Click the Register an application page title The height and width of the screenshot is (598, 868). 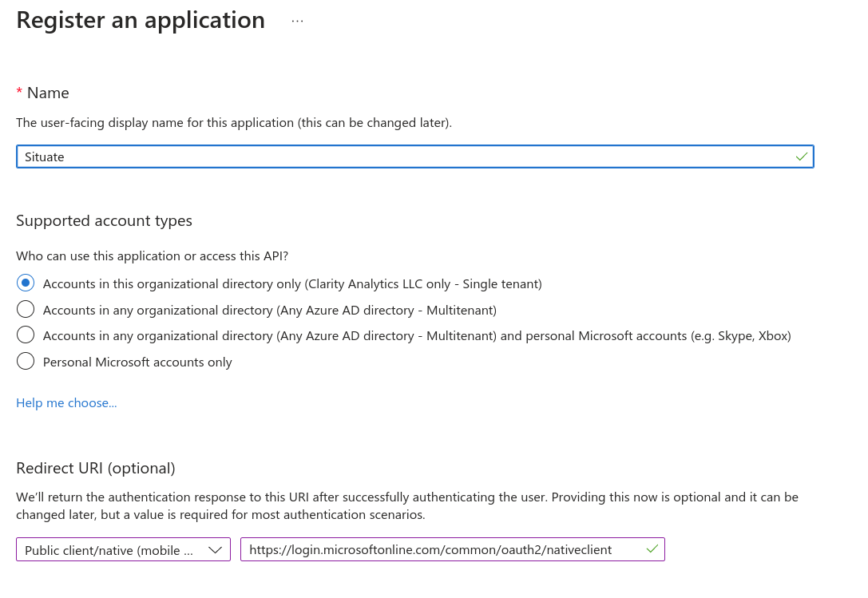pyautogui.click(x=141, y=20)
